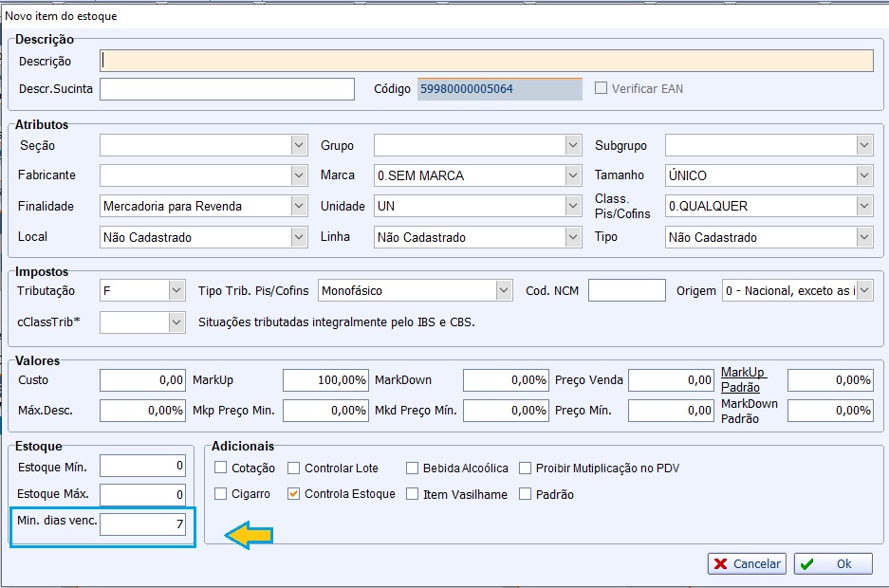Expand the cClassTrib dropdown
Viewport: 889px width, 588px height.
coord(176,322)
